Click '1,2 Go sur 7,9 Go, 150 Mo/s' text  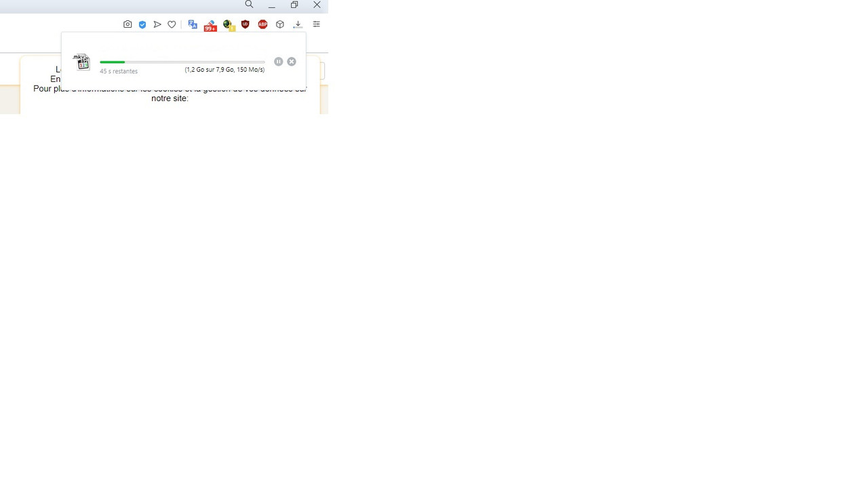click(224, 70)
